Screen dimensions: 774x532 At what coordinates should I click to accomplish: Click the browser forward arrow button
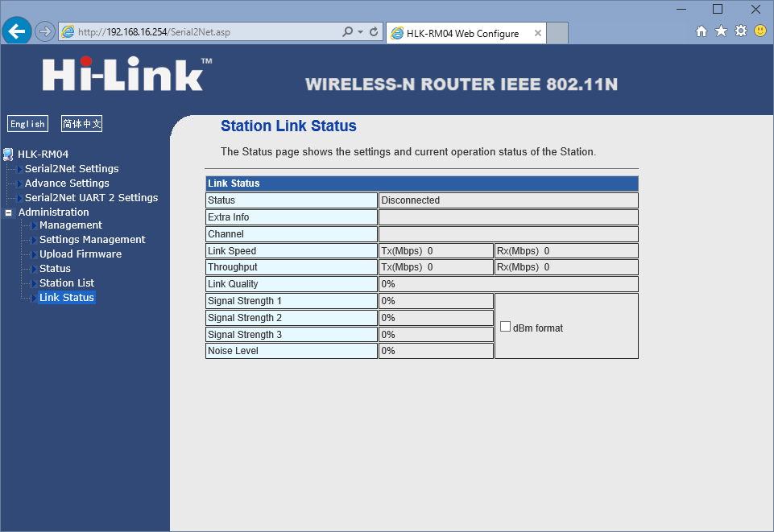[45, 32]
